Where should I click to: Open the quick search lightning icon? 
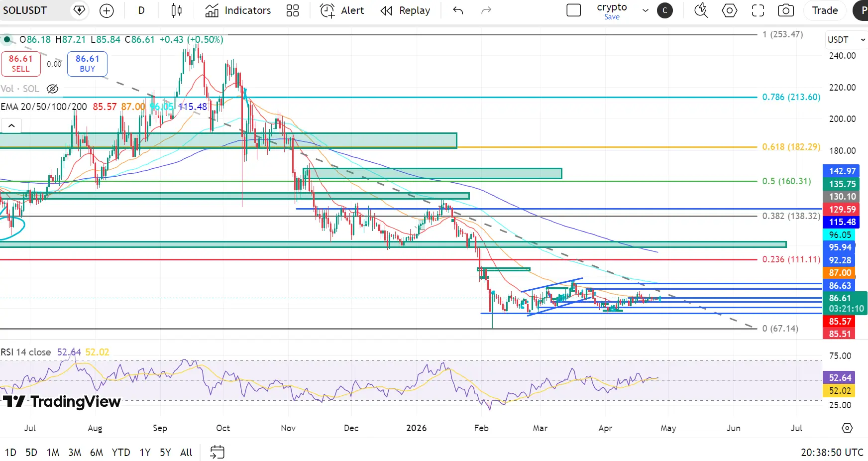[701, 10]
